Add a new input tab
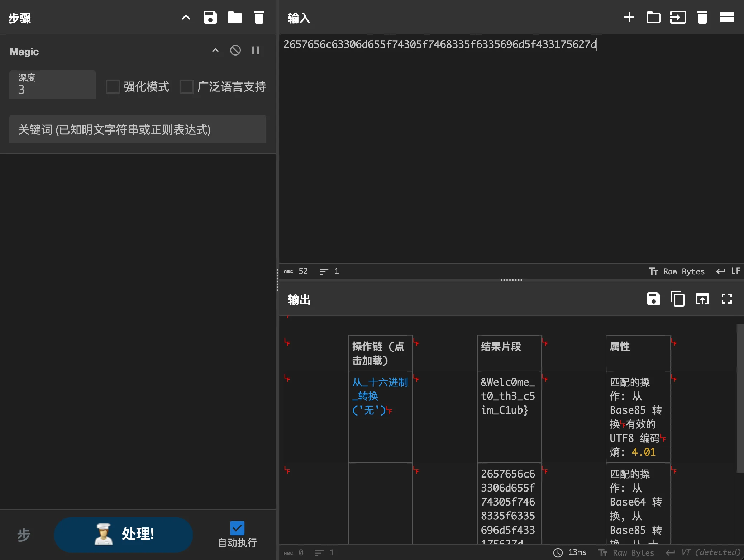 629,17
